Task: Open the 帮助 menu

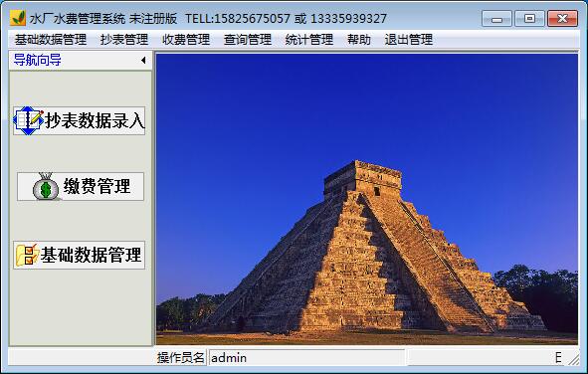Action: [x=359, y=40]
